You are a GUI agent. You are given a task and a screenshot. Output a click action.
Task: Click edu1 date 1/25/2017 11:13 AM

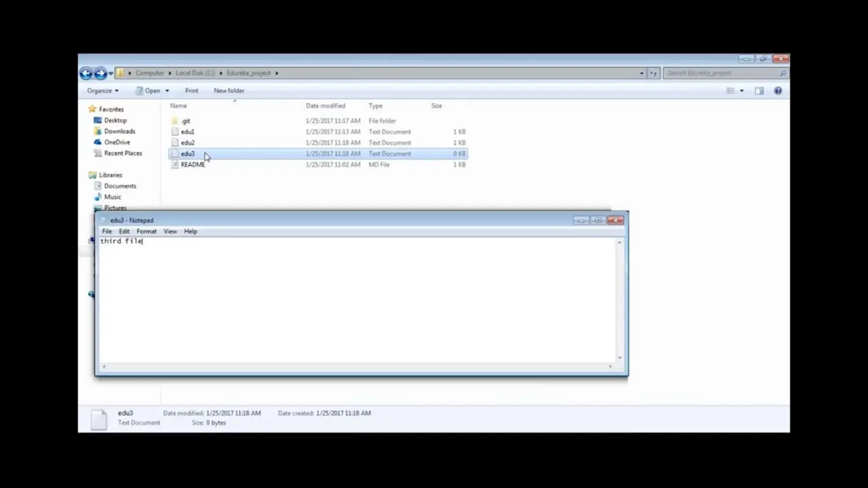click(333, 132)
